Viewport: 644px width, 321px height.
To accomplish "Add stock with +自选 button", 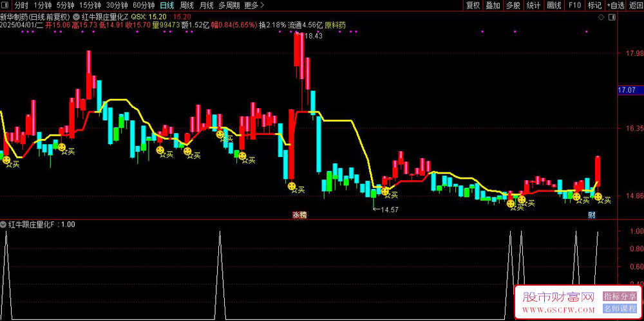I will (x=615, y=5).
